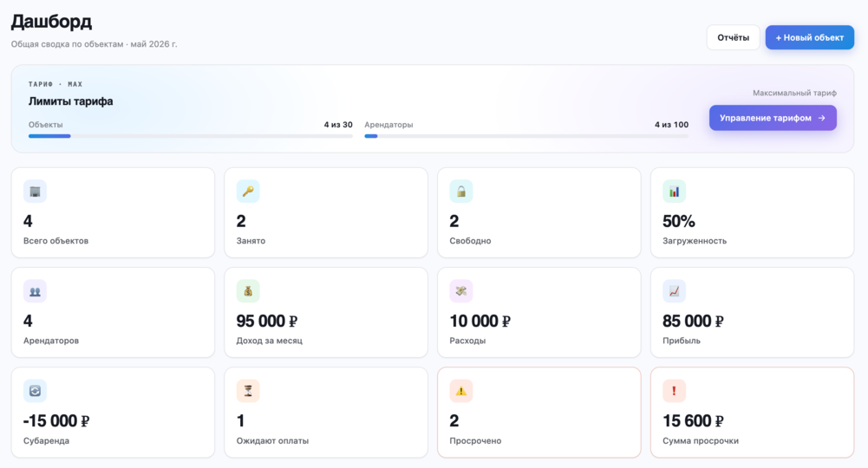Click the trend chart icon above Прибыль
This screenshot has height=468, width=868.
pos(675,291)
